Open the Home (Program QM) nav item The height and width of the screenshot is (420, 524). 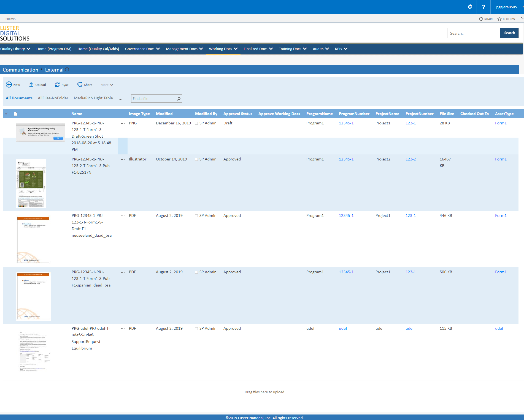point(54,49)
